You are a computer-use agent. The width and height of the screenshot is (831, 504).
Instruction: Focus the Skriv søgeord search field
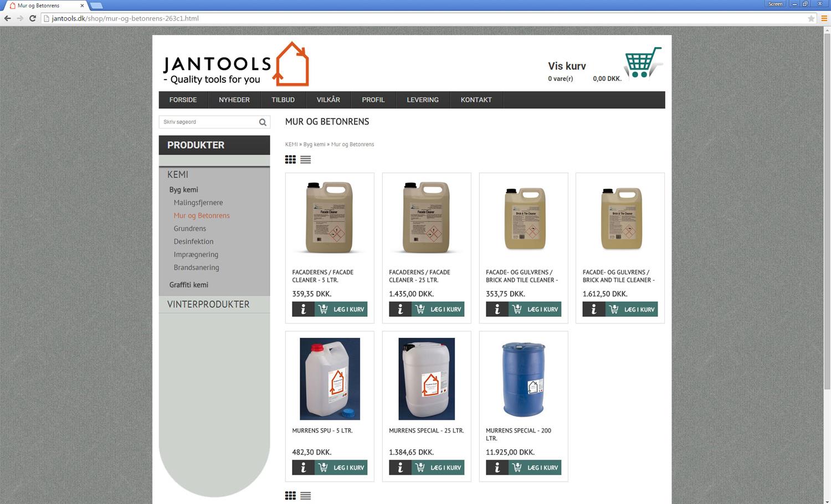click(208, 122)
